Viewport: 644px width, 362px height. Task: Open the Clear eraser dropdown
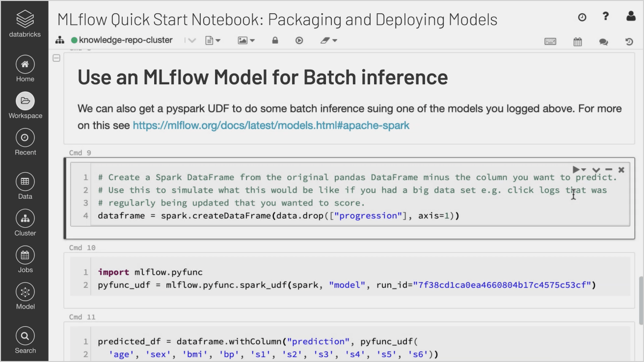click(x=329, y=40)
